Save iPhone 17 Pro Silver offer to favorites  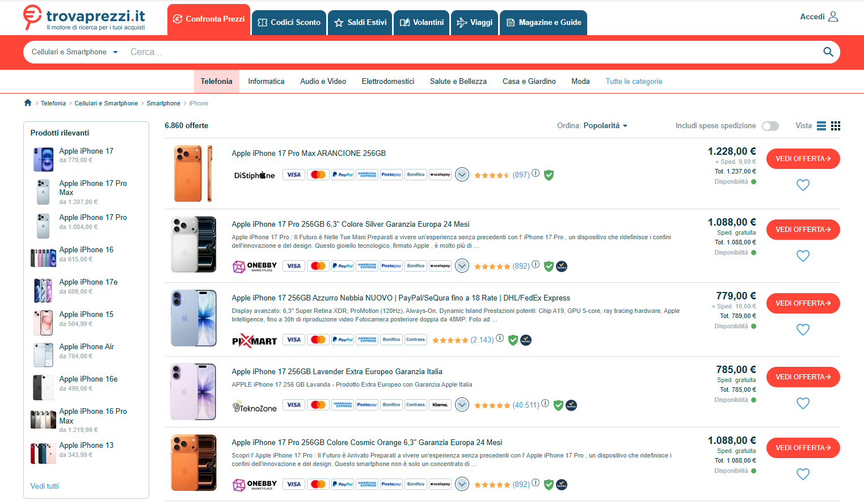point(803,256)
